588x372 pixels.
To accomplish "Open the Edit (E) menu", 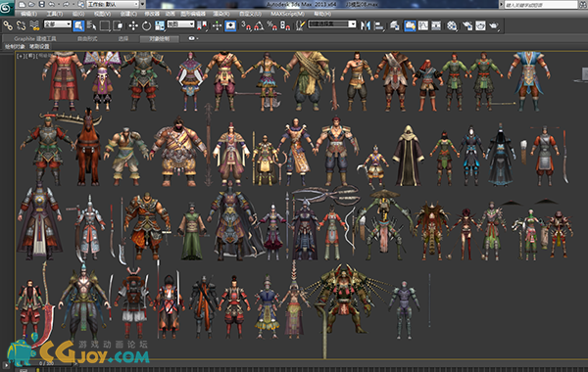I will (x=28, y=14).
